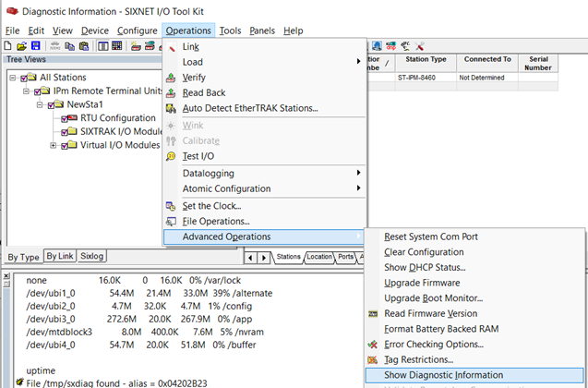Select the ST-IPM-8460 station type cell

click(x=426, y=78)
